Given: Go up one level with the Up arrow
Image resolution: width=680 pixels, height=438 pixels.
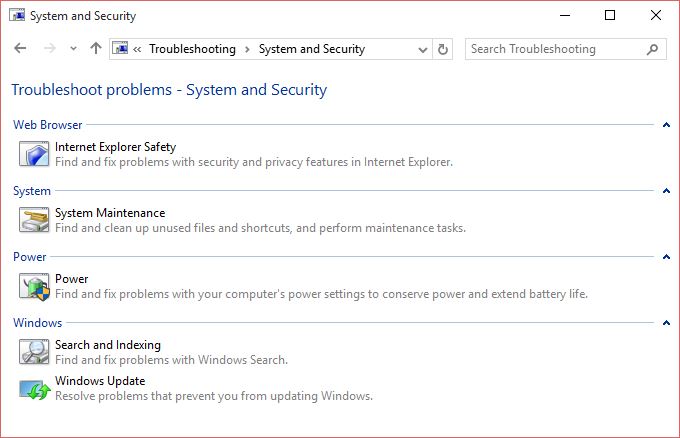Looking at the screenshot, I should point(95,48).
